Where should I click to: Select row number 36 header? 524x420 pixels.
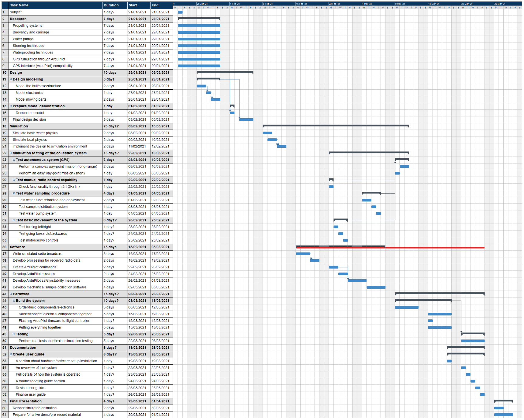click(x=5, y=247)
